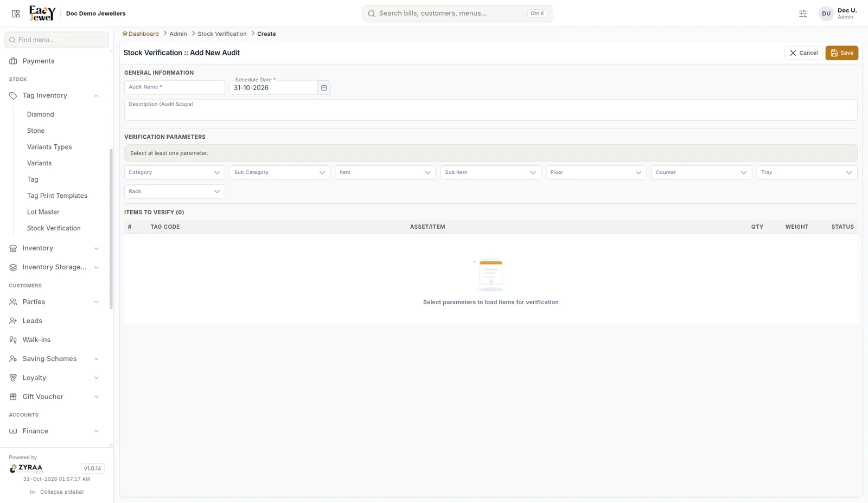Click the EasyJewel logo

[42, 14]
